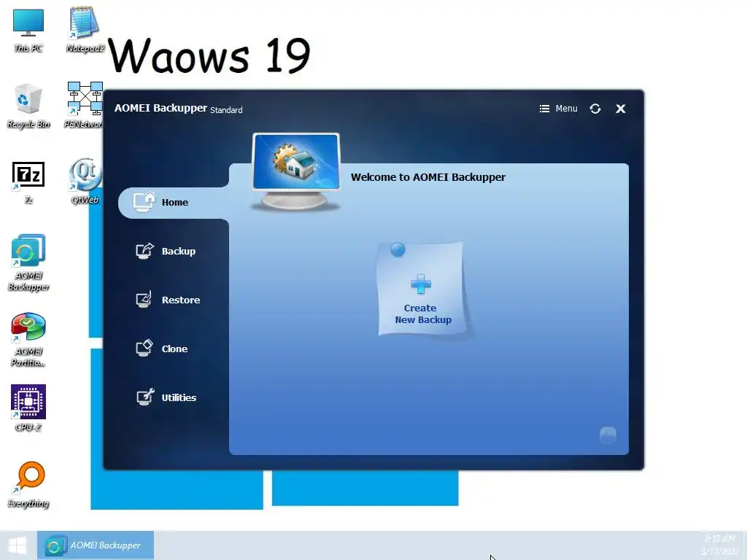Select the Everything search desktop shortcut

click(28, 484)
